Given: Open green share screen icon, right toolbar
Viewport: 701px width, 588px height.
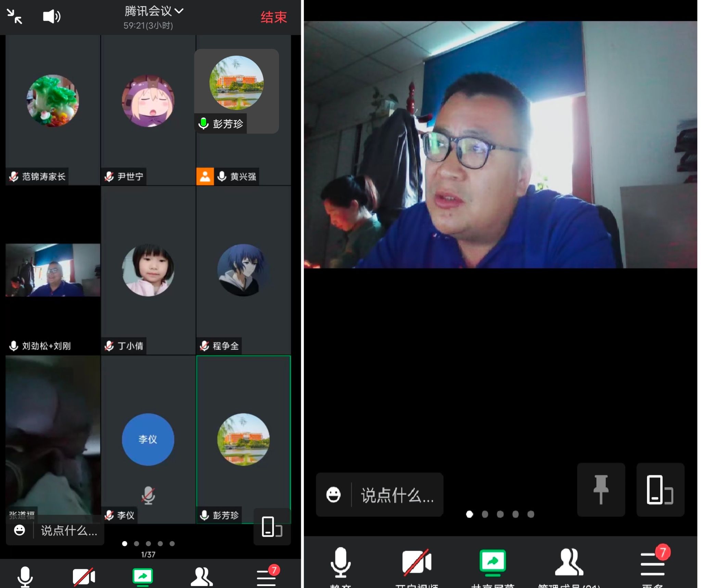Looking at the screenshot, I should 493,563.
